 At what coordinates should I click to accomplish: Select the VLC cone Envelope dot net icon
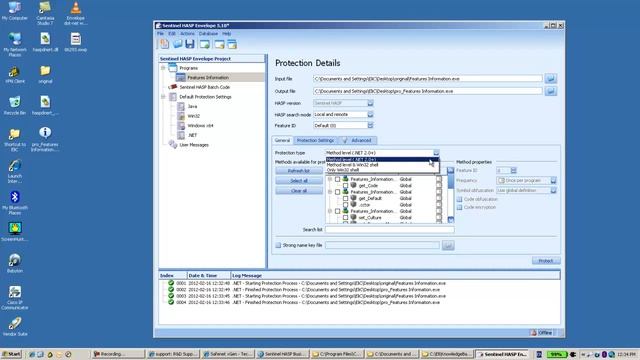(76, 13)
